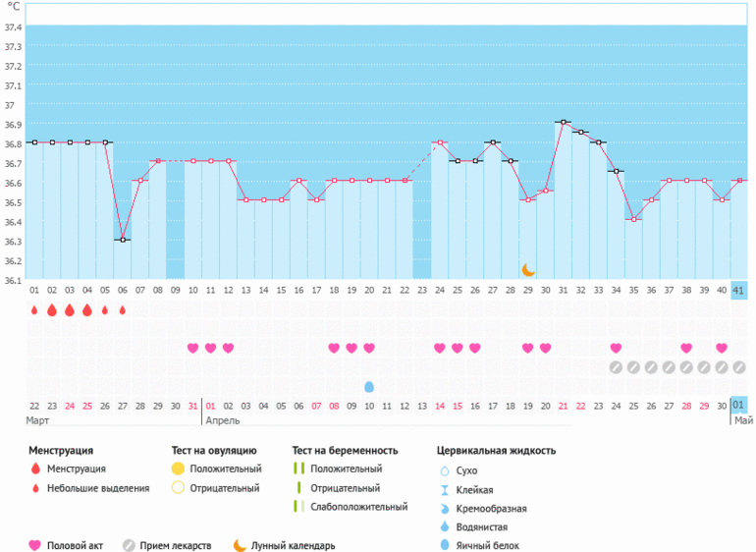This screenshot has width=756, height=552.
Task: Click the 31 March date label
Action: pyautogui.click(x=192, y=406)
